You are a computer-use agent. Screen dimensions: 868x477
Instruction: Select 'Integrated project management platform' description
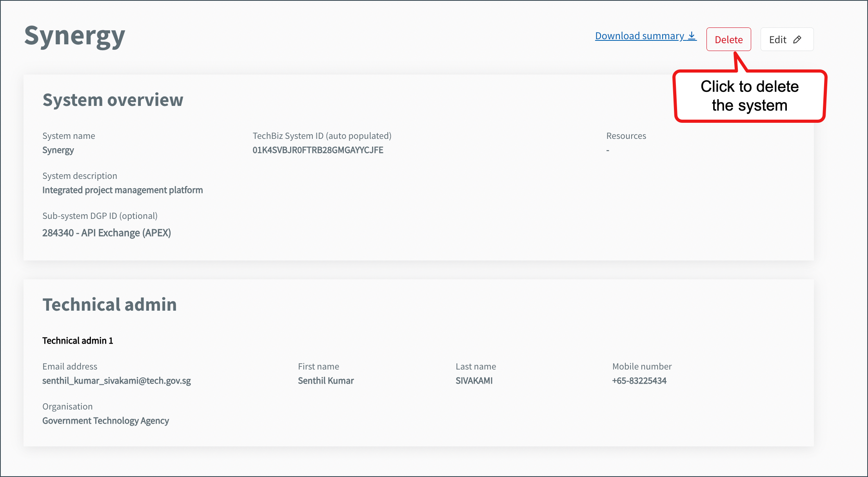pos(123,190)
